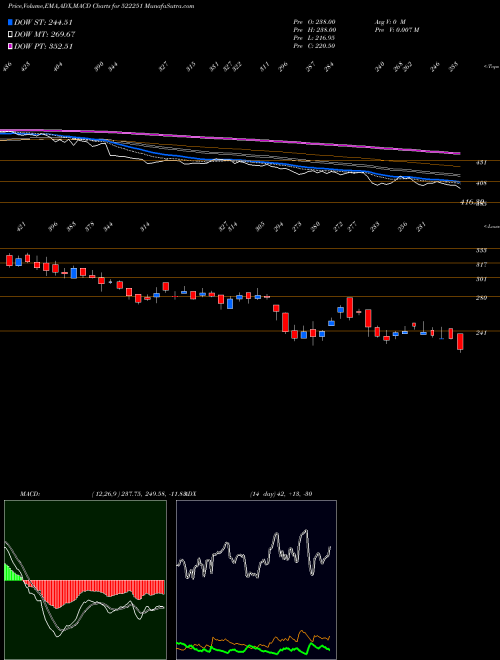Click the 241 price axis label
Viewport: 500px width, 660px height.
coord(481,333)
